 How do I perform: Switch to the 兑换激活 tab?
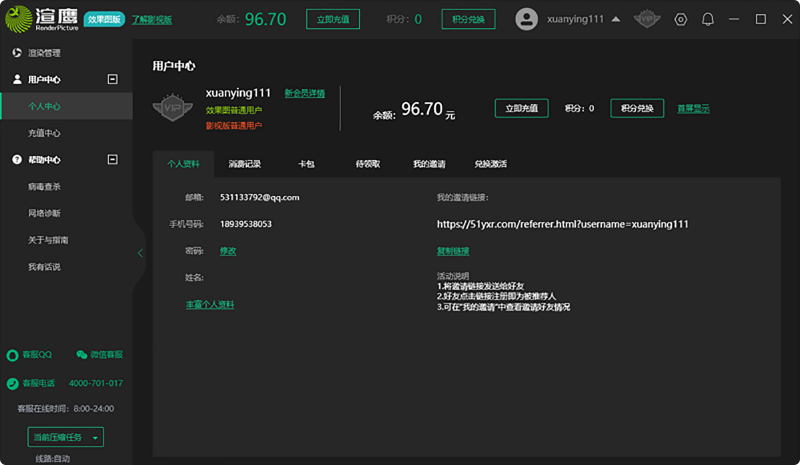click(490, 164)
